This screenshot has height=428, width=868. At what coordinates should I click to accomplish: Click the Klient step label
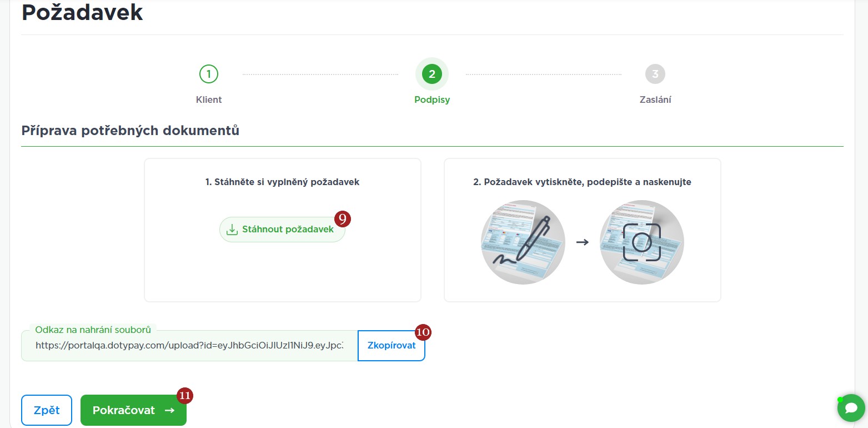(209, 100)
